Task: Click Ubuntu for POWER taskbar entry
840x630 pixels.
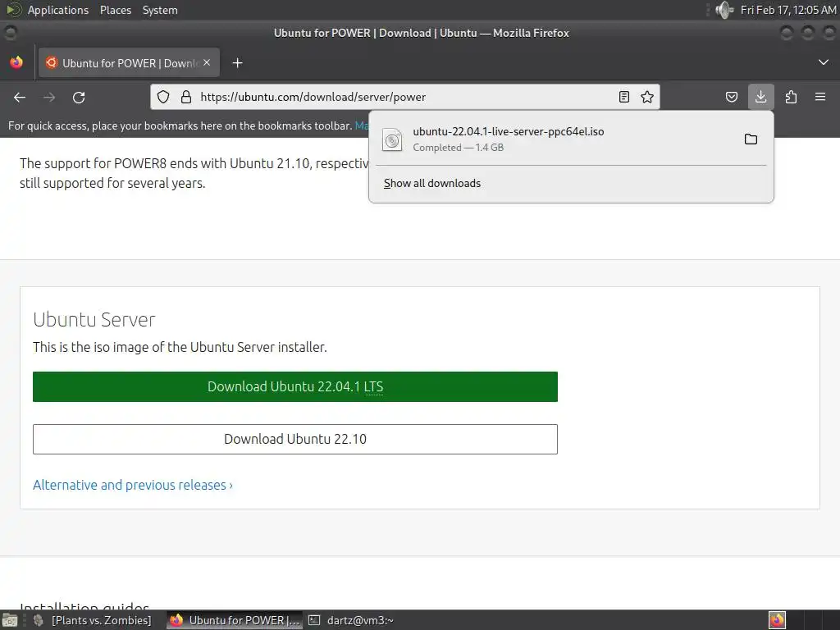Action: coord(234,620)
